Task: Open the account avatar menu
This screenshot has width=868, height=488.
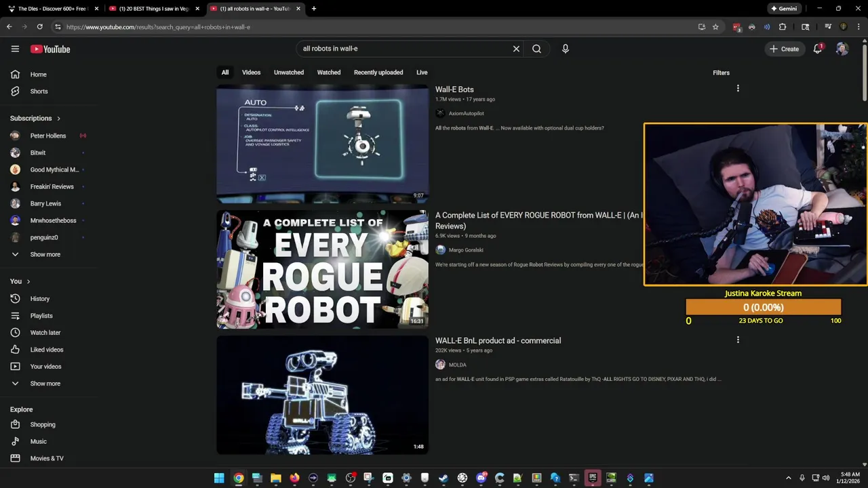Action: pos(842,49)
